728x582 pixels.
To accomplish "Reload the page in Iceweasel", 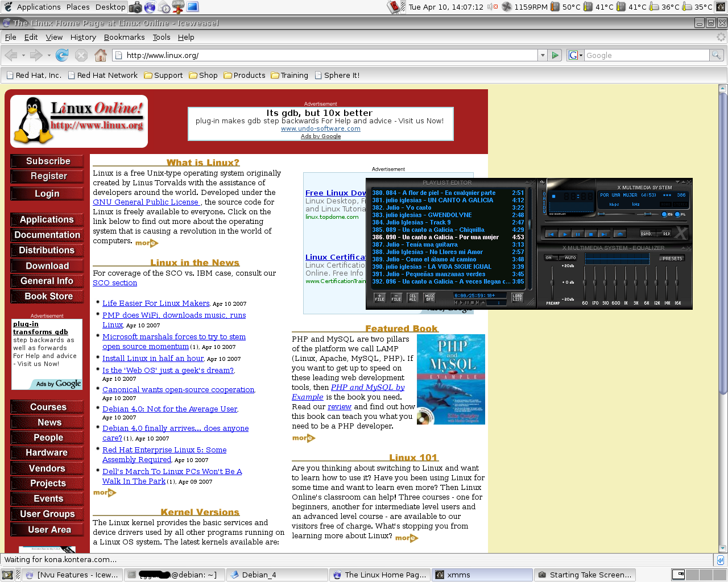I will pyautogui.click(x=62, y=55).
